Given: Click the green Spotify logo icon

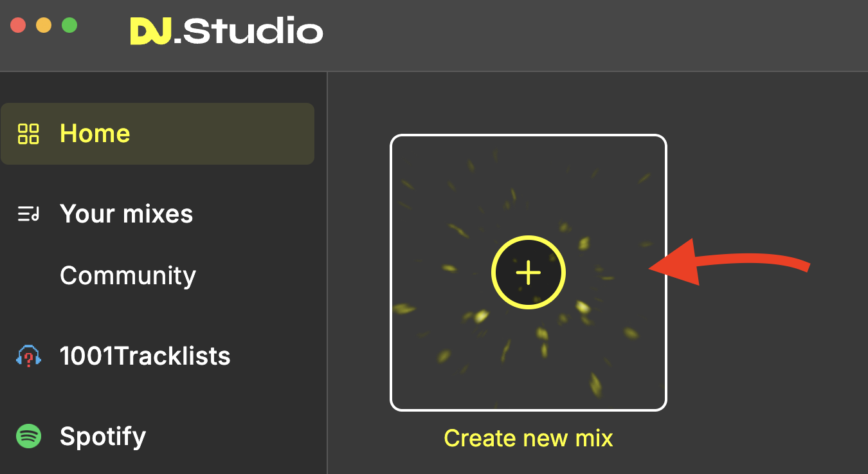Looking at the screenshot, I should coord(28,436).
